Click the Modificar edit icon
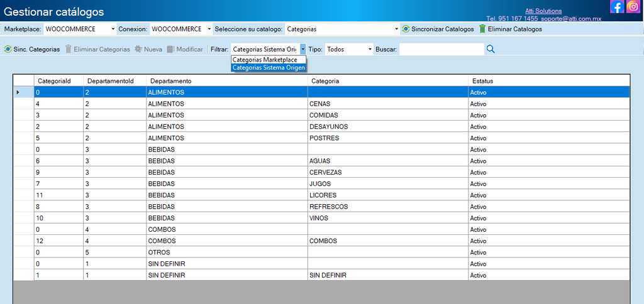The width and height of the screenshot is (644, 304). pyautogui.click(x=170, y=49)
